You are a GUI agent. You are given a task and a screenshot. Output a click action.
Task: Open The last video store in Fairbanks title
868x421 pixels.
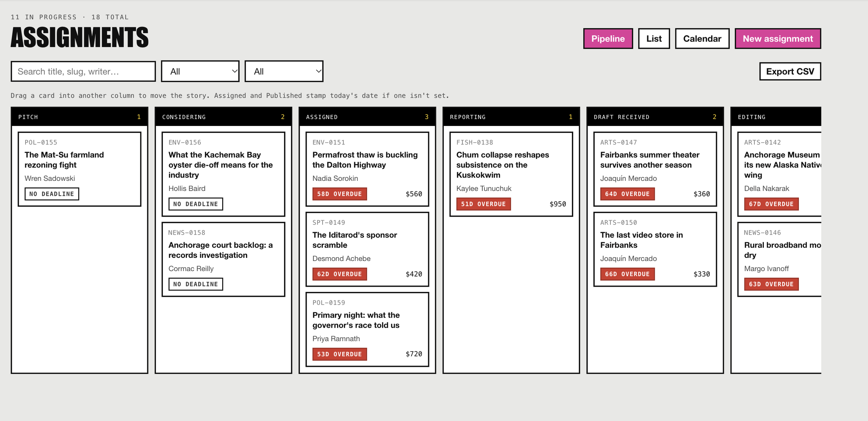pyautogui.click(x=641, y=240)
